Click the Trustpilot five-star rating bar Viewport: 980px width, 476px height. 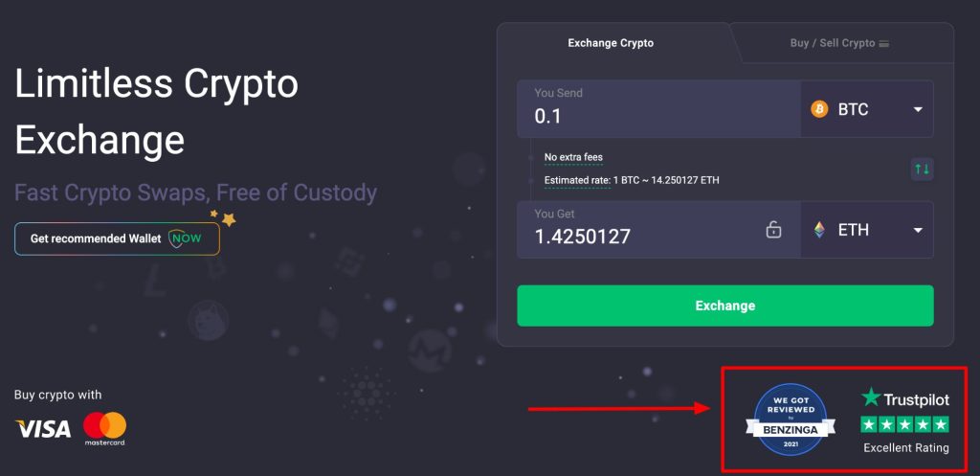click(x=905, y=424)
